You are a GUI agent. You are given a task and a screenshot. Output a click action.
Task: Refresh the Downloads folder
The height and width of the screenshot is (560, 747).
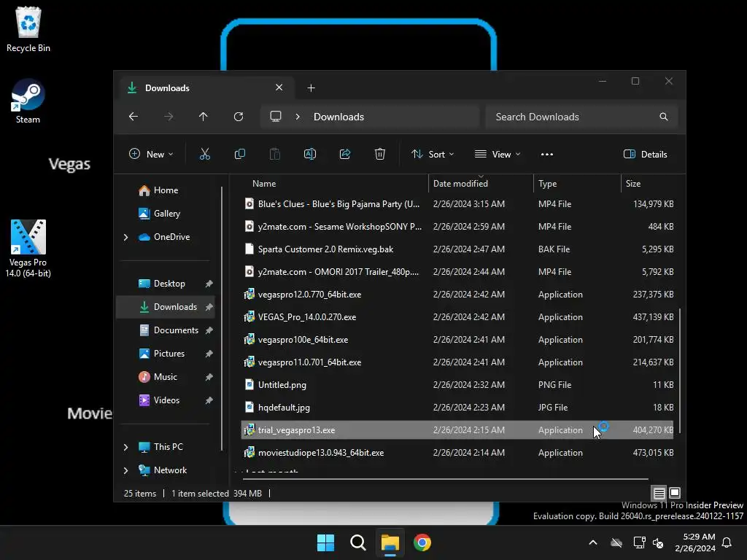click(x=239, y=117)
